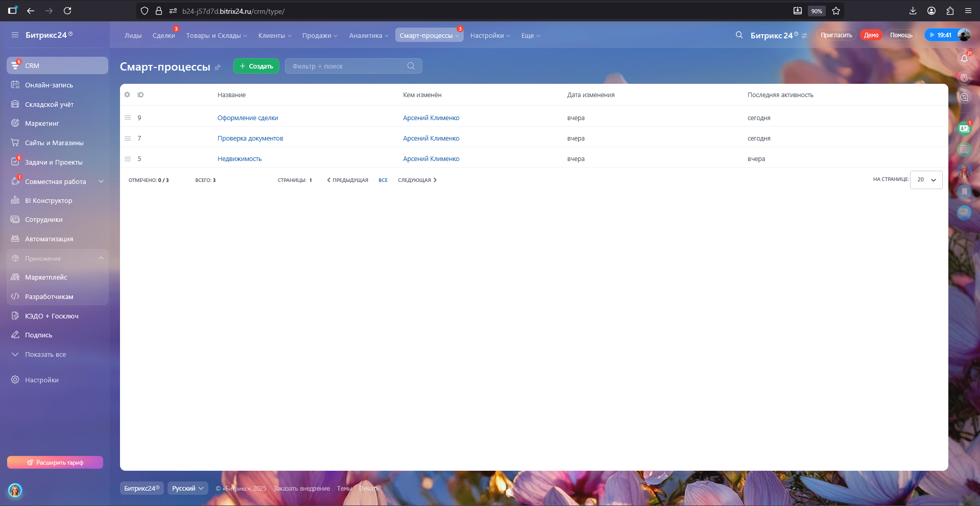Image resolution: width=980 pixels, height=506 pixels.
Task: Click the user profile avatar in header
Action: pos(964,35)
